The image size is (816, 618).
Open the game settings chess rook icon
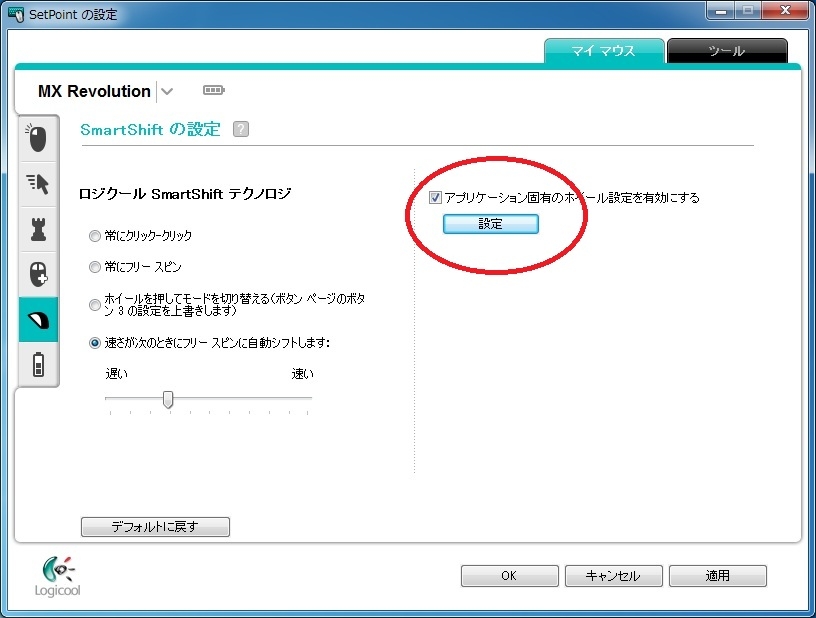point(37,229)
